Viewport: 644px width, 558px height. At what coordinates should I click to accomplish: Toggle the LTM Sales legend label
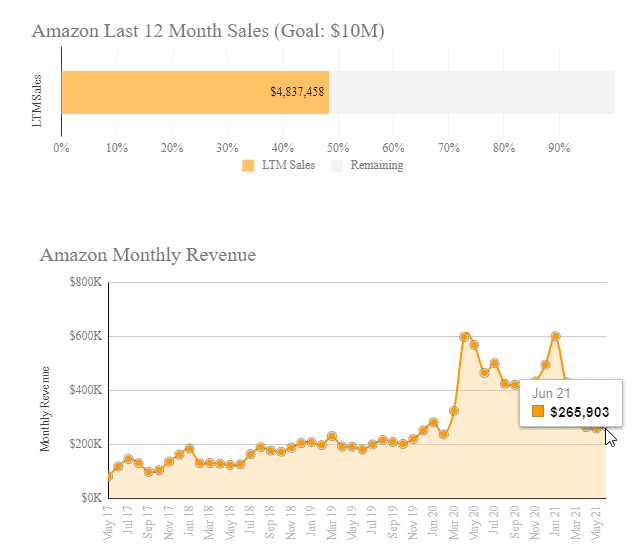[x=288, y=166]
